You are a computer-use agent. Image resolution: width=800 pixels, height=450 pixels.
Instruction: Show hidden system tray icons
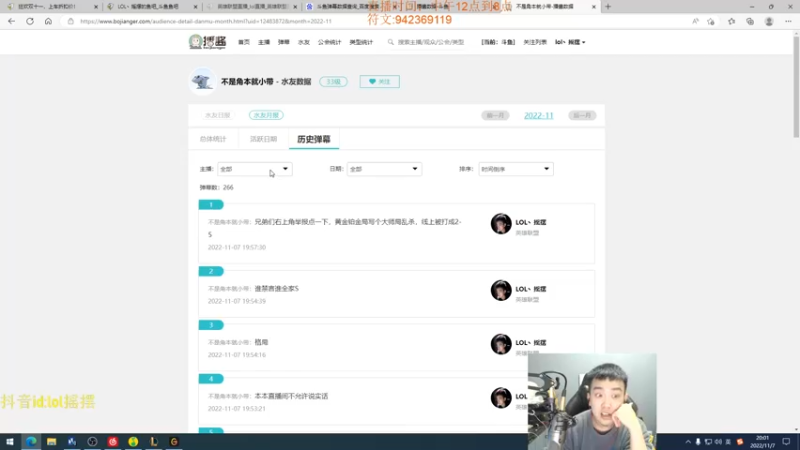coord(688,442)
